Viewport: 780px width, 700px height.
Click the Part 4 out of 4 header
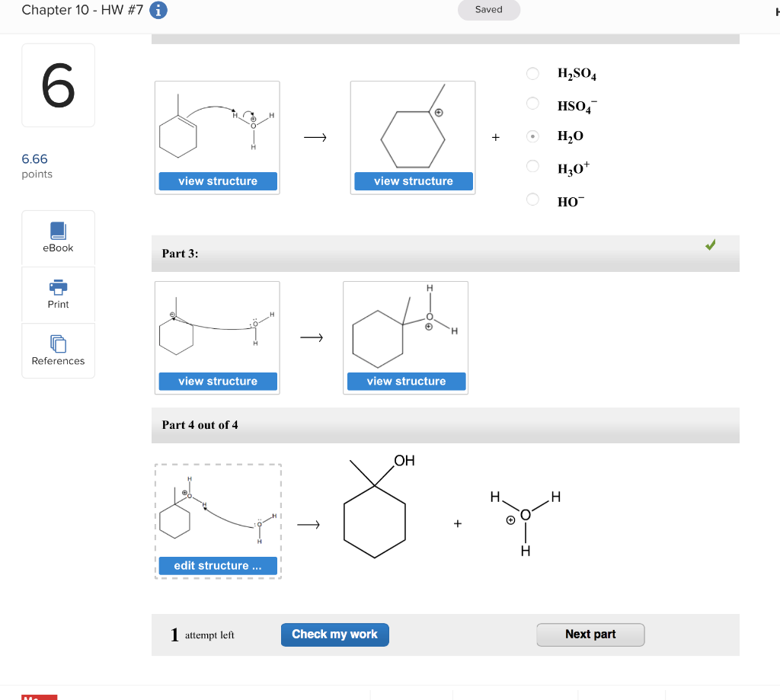200,424
